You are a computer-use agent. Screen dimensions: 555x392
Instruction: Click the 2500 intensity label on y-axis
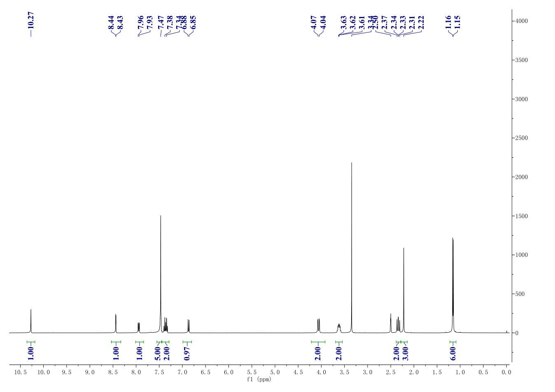click(x=521, y=138)
